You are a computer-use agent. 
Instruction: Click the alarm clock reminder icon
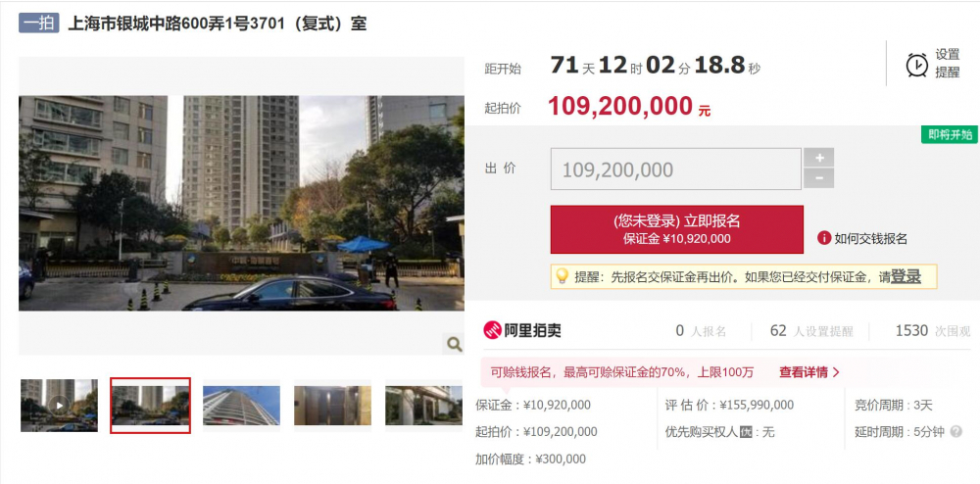click(917, 65)
